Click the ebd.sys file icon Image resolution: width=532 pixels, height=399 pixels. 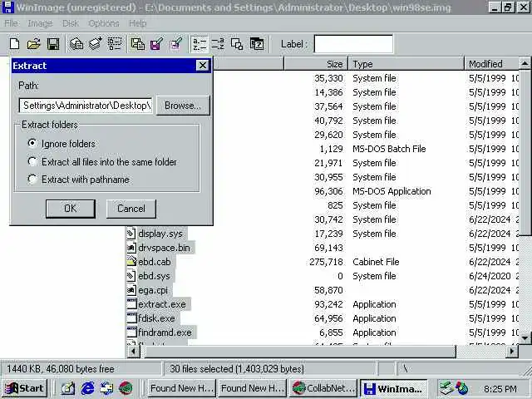coord(131,276)
